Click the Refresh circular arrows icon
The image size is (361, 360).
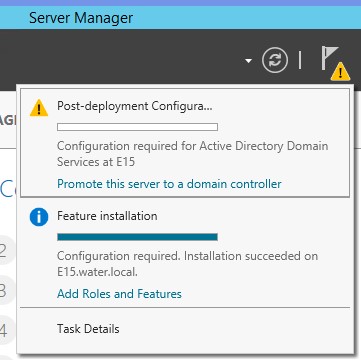[275, 60]
